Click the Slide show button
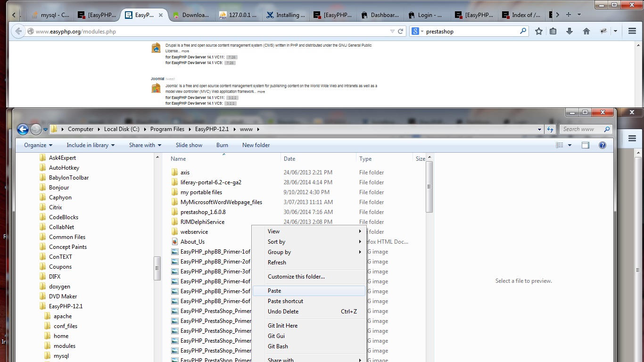 tap(189, 145)
